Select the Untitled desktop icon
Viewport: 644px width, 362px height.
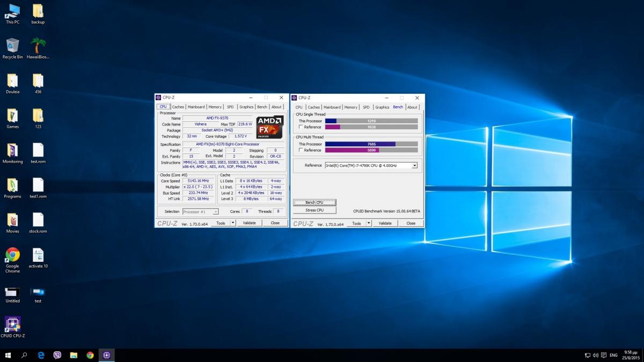pyautogui.click(x=12, y=294)
